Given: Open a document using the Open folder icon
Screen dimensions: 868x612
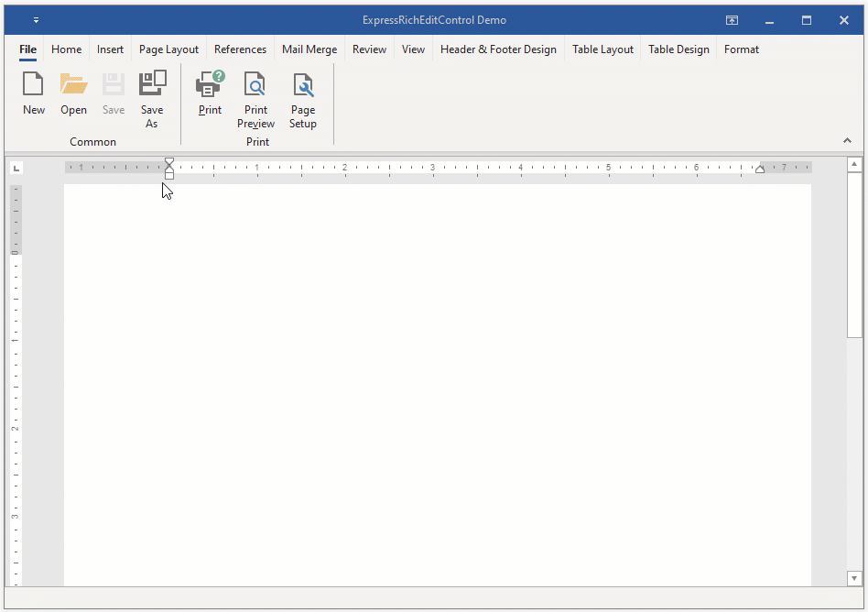Looking at the screenshot, I should 73,92.
